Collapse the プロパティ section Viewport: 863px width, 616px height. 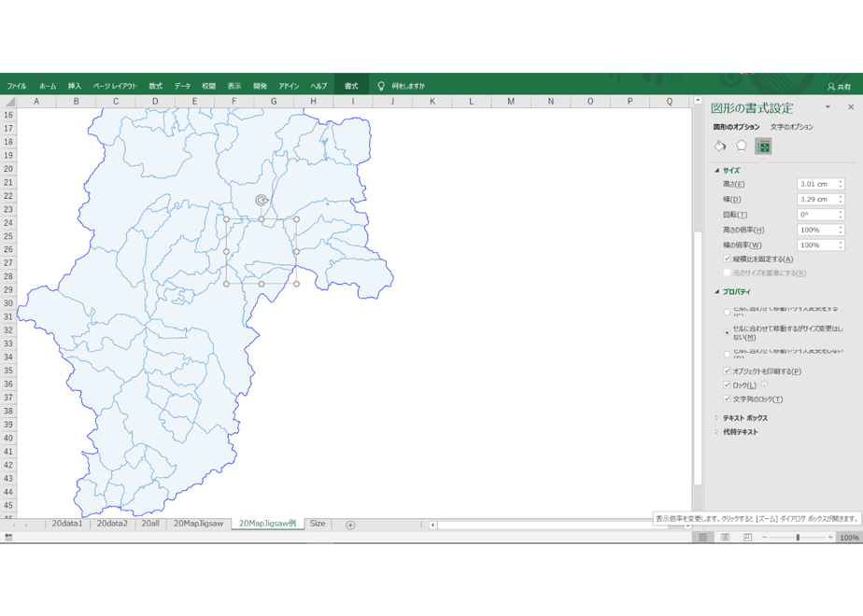(x=716, y=291)
